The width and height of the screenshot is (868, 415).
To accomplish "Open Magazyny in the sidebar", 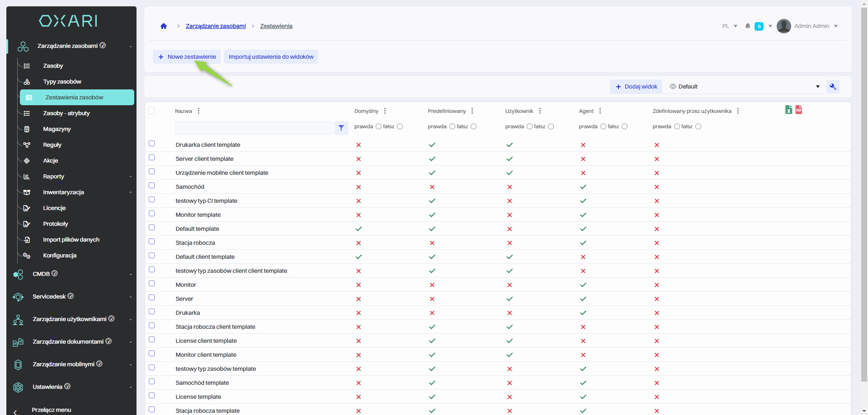I will [57, 129].
